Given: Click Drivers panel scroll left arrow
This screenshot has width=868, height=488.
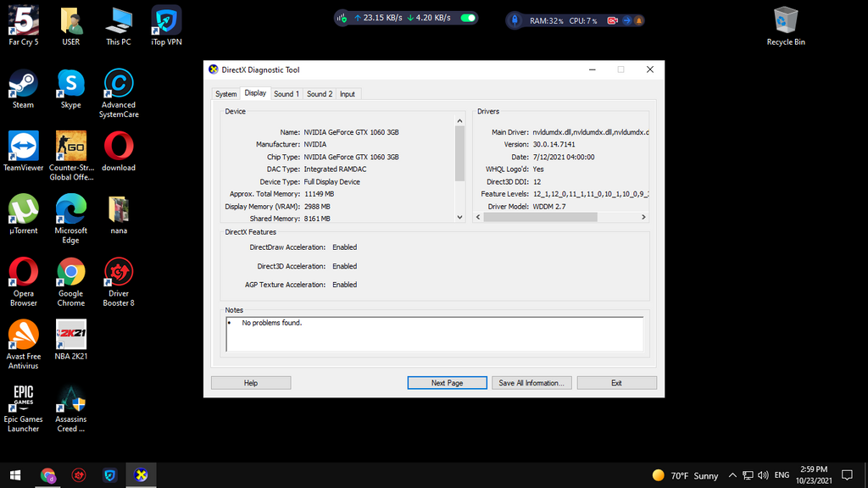Looking at the screenshot, I should pos(478,217).
